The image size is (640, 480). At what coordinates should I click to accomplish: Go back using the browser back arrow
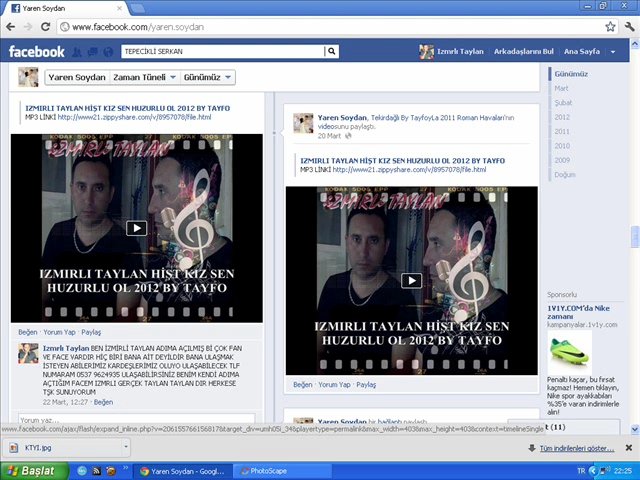click(x=11, y=27)
